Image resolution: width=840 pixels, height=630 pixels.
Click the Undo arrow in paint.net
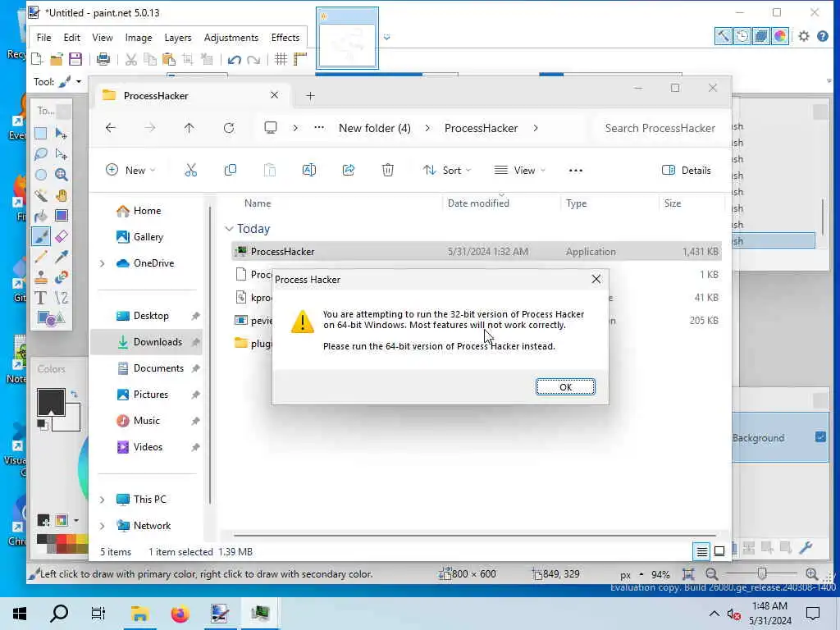[x=234, y=59]
